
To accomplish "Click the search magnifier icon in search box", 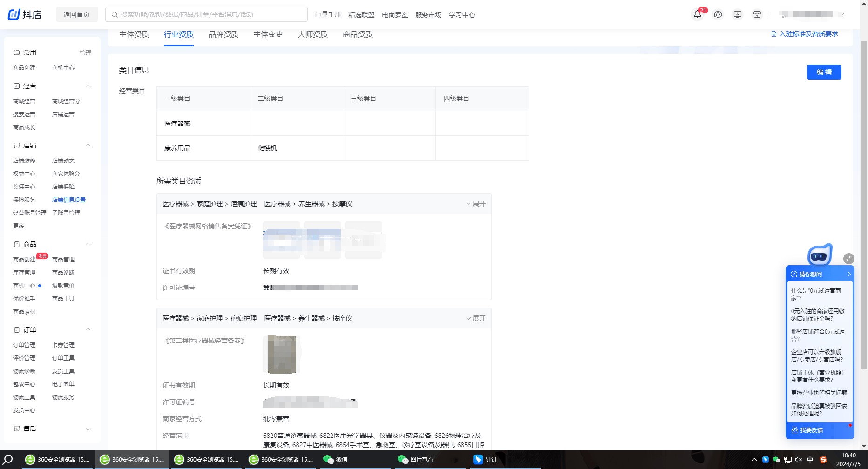I will 115,14.
